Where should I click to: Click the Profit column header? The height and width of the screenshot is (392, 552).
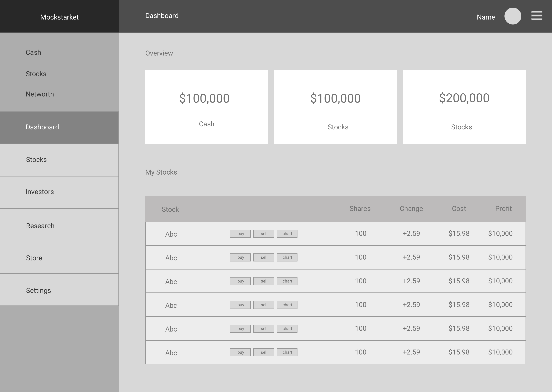coord(503,209)
